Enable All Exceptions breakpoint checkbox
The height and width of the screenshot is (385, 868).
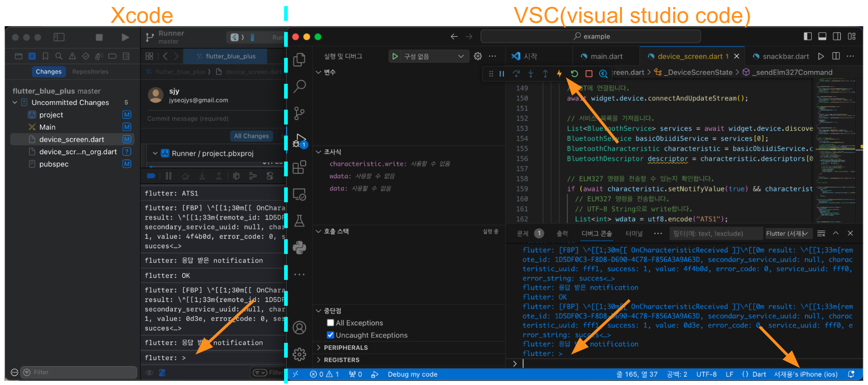[x=330, y=323]
